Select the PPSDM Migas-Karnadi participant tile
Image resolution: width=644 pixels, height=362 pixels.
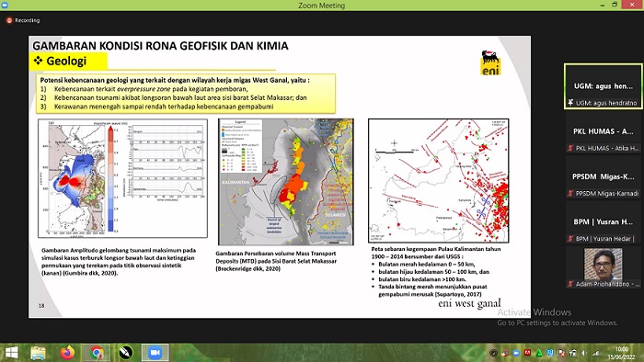click(x=603, y=177)
